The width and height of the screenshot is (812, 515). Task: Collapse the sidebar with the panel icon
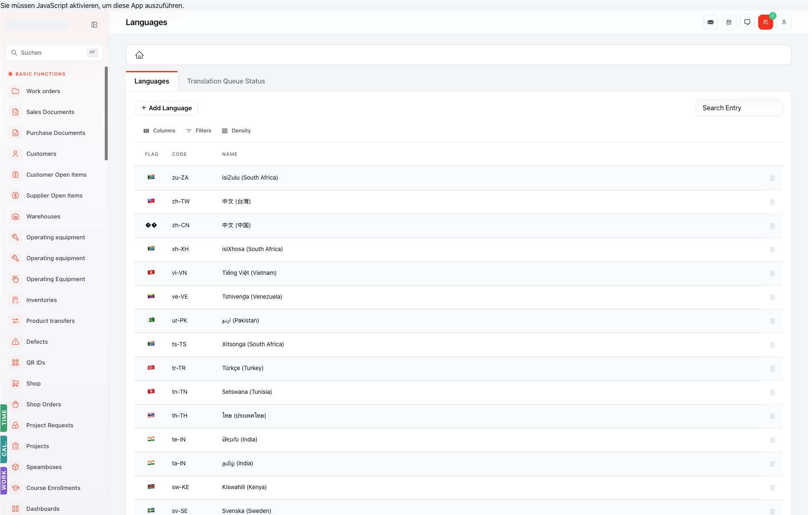pos(94,25)
